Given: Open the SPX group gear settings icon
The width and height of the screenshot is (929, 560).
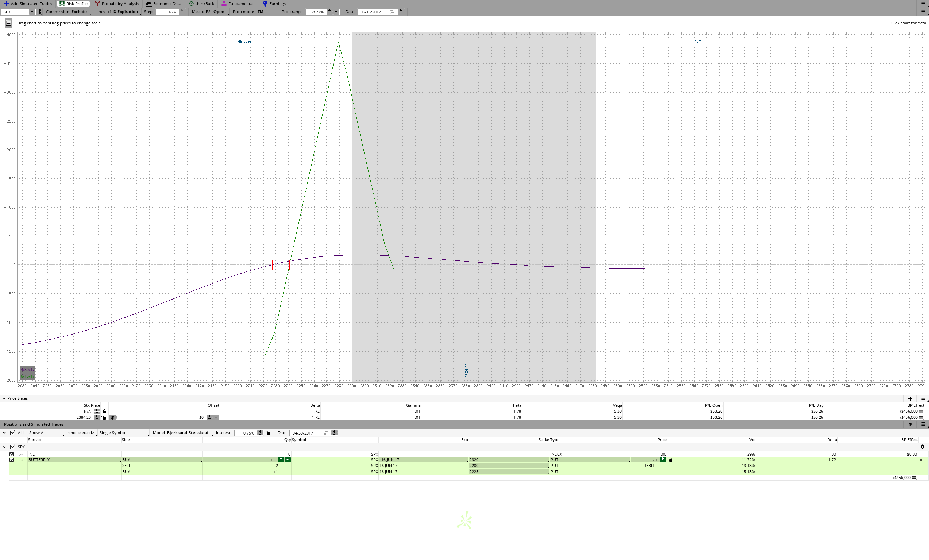Looking at the screenshot, I should pos(922,447).
